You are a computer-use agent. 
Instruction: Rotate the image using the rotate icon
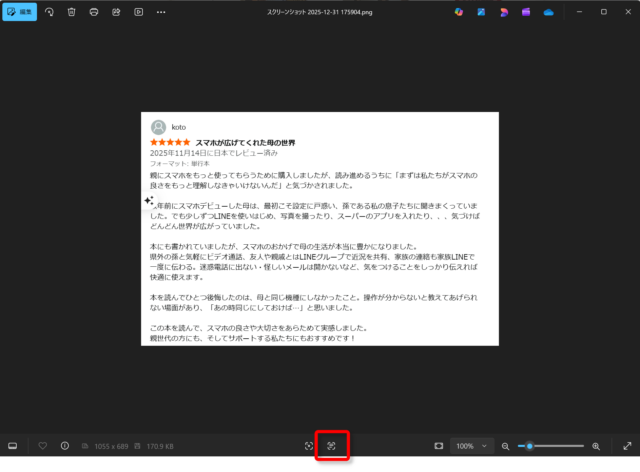point(49,12)
